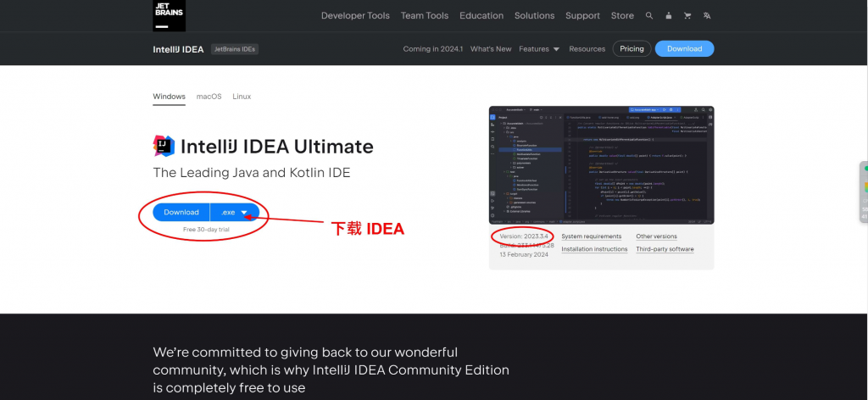Select the macOS tab

tap(209, 97)
